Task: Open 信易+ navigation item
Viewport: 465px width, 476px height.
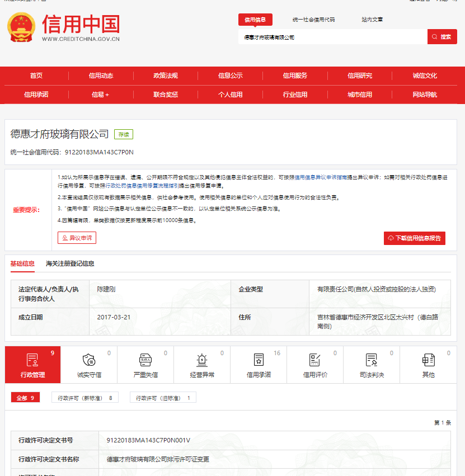Action: tap(100, 95)
